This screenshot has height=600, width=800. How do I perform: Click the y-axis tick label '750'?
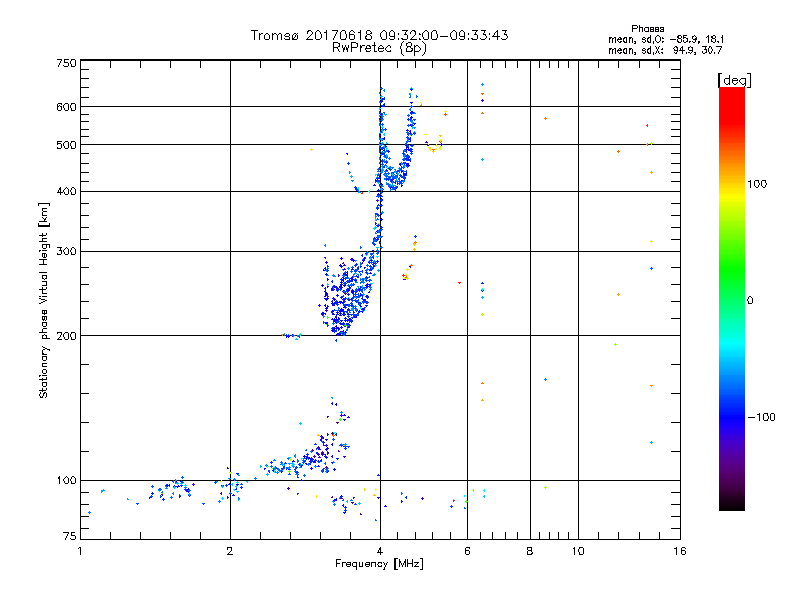point(66,63)
